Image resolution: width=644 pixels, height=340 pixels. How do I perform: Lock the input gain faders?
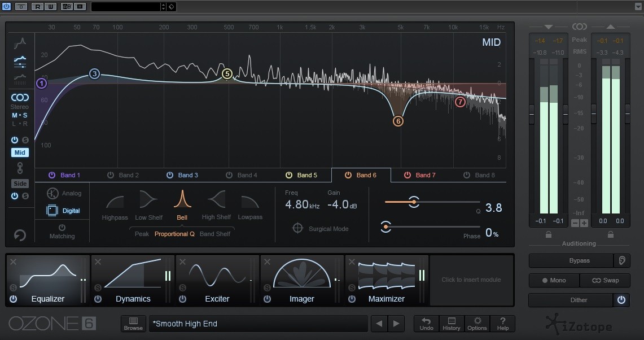coord(548,235)
